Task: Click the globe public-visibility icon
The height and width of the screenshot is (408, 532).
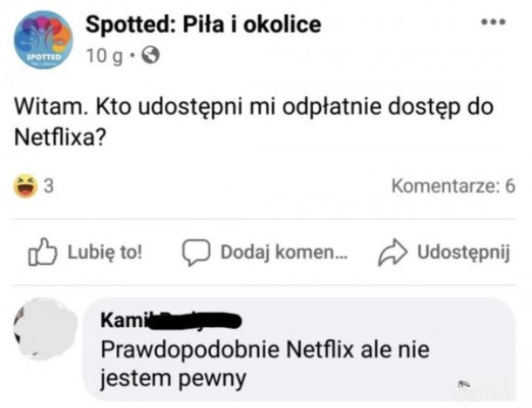Action: [149, 56]
